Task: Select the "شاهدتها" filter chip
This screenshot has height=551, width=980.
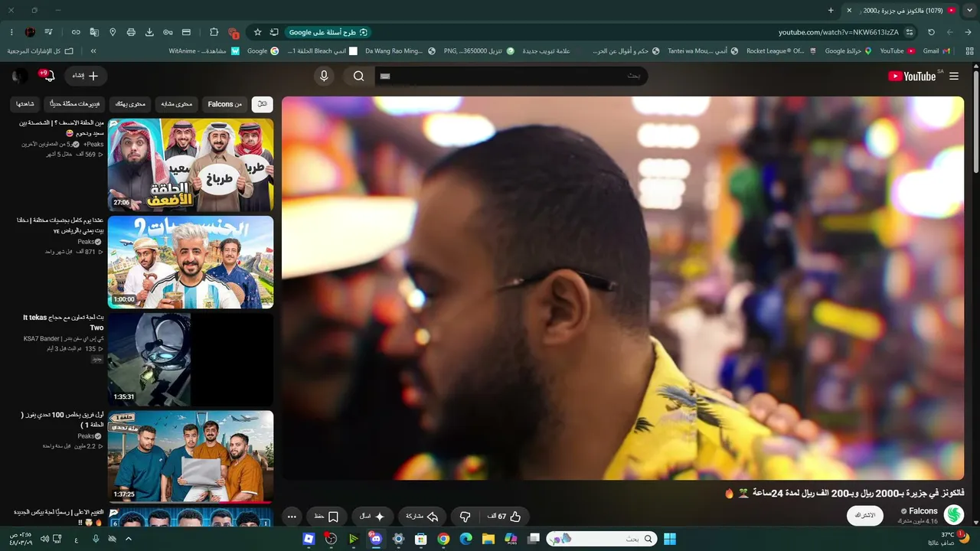Action: click(25, 104)
